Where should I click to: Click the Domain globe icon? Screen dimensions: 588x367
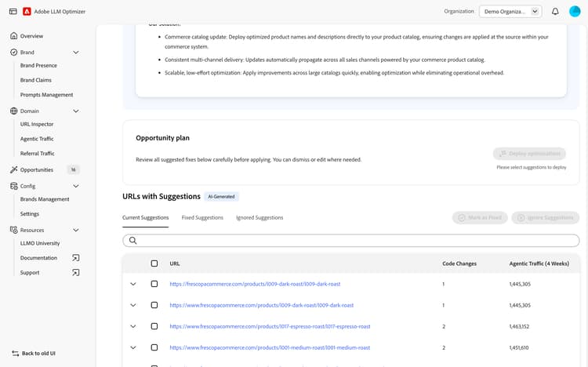click(x=13, y=111)
